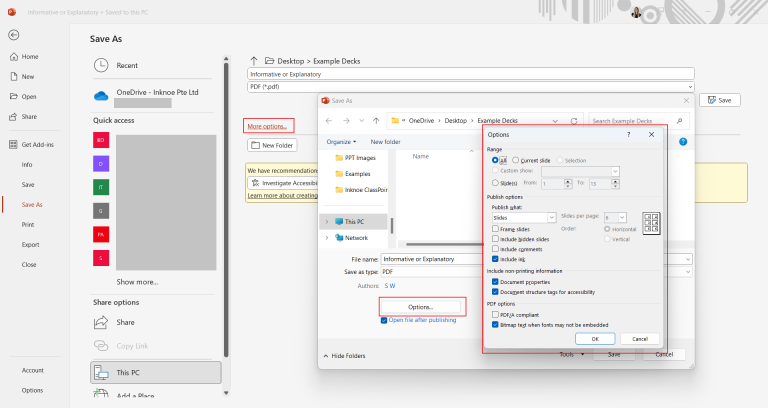The image size is (768, 408).
Task: Enable the Frame slides checkbox
Action: pyautogui.click(x=496, y=229)
